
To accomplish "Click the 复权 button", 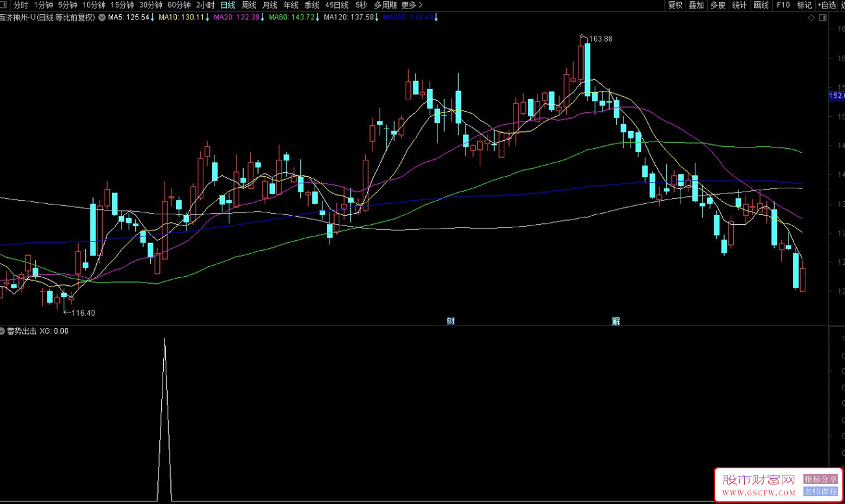I will coord(675,5).
